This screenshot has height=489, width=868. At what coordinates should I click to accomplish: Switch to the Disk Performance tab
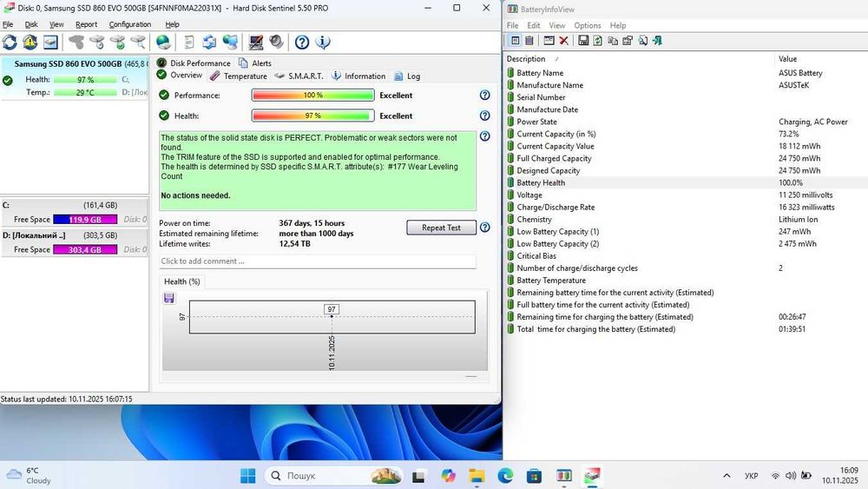click(194, 63)
